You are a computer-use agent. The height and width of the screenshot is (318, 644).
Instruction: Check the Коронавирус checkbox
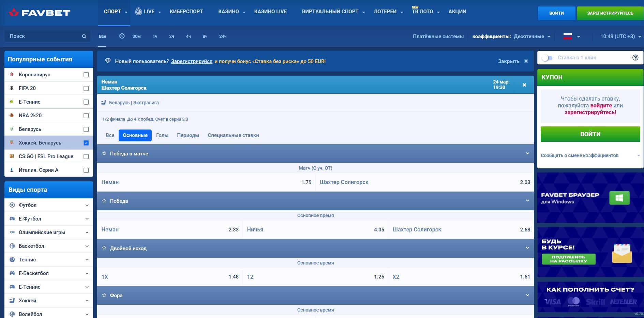tap(86, 75)
